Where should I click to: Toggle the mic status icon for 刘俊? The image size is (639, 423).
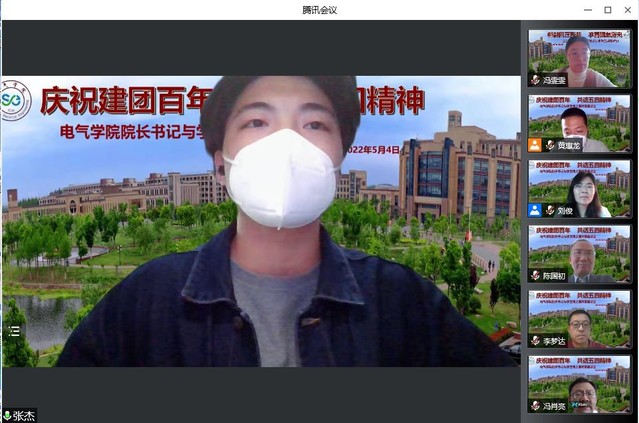[x=549, y=210]
